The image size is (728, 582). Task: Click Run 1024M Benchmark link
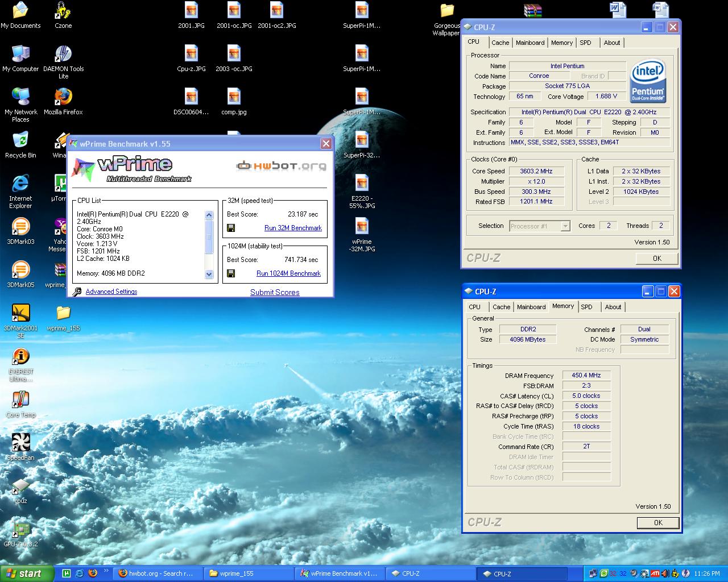point(288,273)
